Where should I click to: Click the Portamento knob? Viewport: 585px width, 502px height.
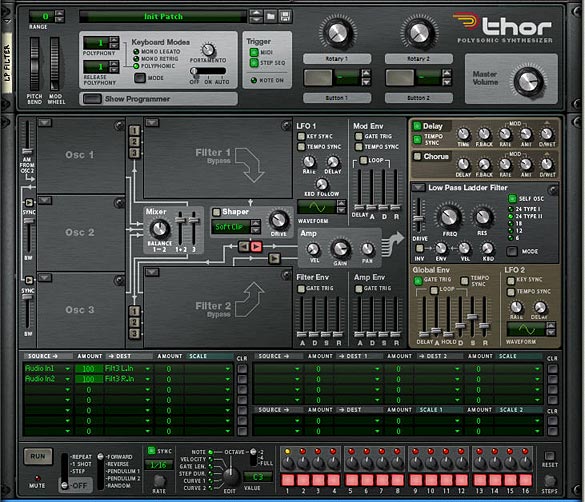208,49
